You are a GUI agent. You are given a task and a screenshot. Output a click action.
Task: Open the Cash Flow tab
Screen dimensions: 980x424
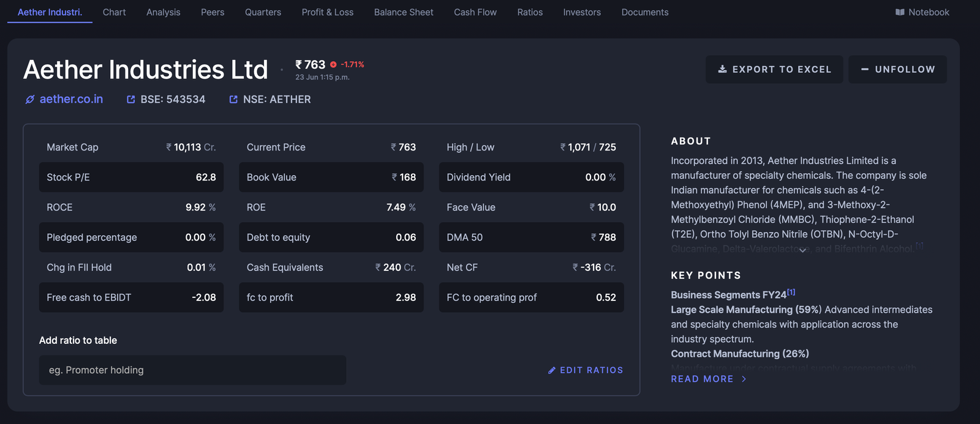(x=475, y=12)
